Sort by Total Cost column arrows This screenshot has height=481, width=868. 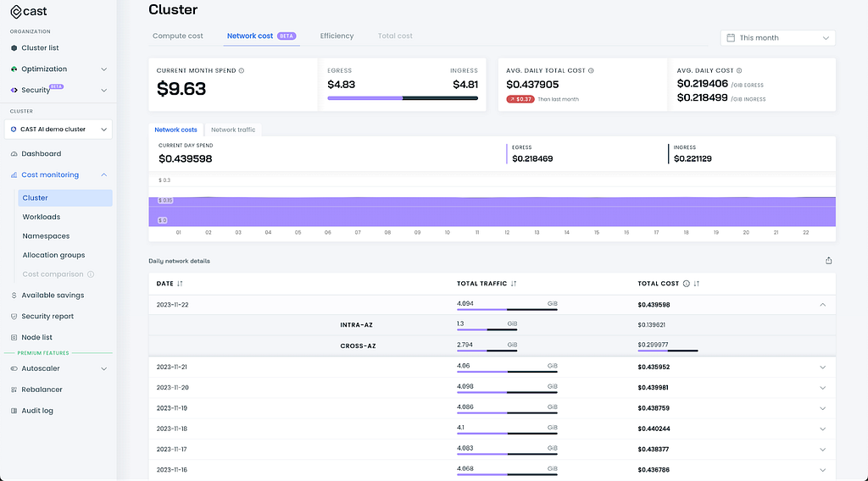[x=697, y=284]
